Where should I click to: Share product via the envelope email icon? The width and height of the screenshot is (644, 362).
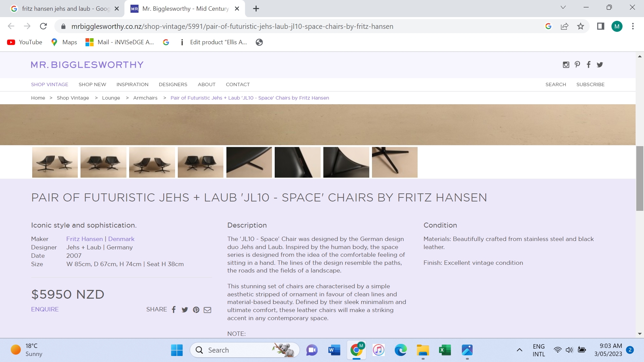point(207,310)
